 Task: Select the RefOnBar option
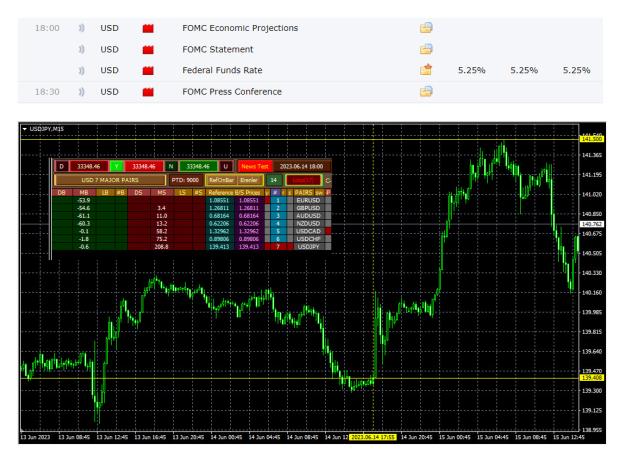pos(222,180)
